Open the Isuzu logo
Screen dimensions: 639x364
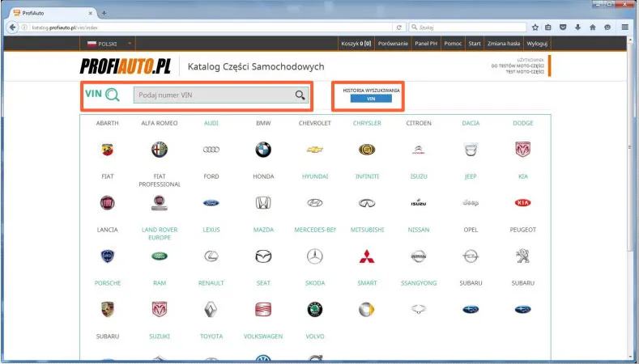pyautogui.click(x=419, y=203)
